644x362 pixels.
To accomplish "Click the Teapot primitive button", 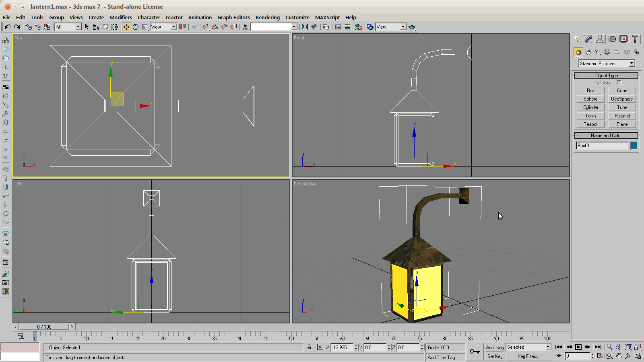I will click(x=590, y=124).
